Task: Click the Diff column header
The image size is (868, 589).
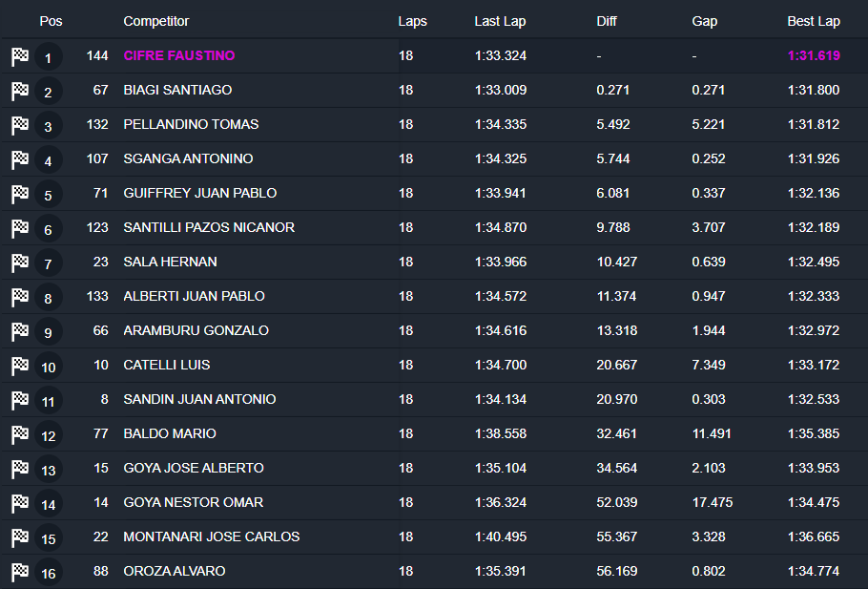Action: coord(607,21)
